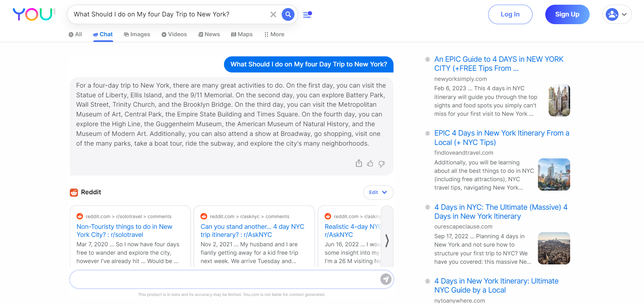Thumbs up the chat answer
The image size is (644, 304).
(370, 163)
